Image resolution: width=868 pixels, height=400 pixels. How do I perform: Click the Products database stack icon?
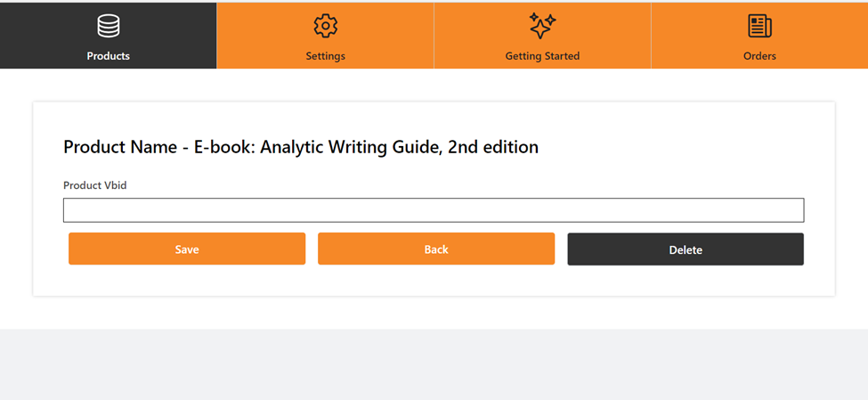pyautogui.click(x=109, y=26)
